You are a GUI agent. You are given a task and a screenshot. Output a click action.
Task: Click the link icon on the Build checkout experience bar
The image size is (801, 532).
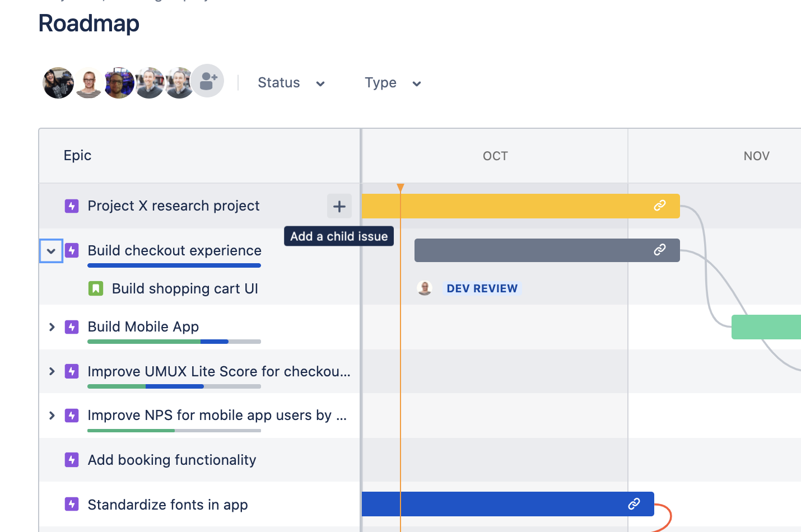click(660, 250)
